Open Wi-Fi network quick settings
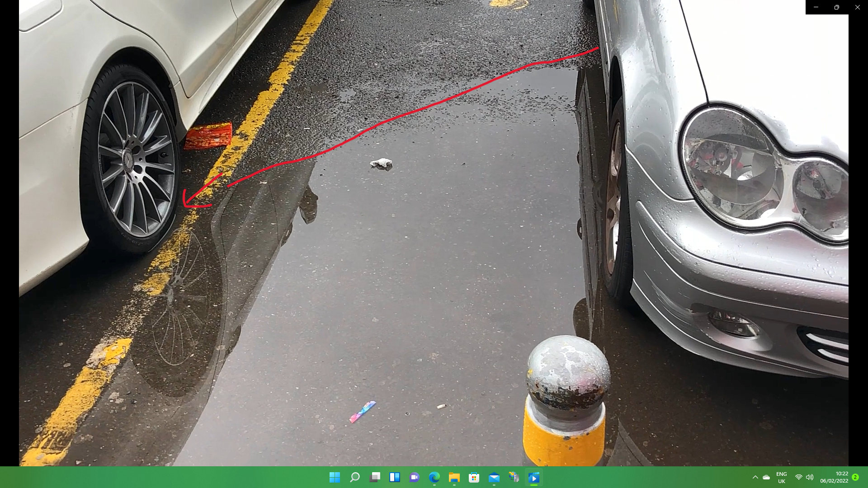Screen dimensions: 868x488 (x=798, y=477)
